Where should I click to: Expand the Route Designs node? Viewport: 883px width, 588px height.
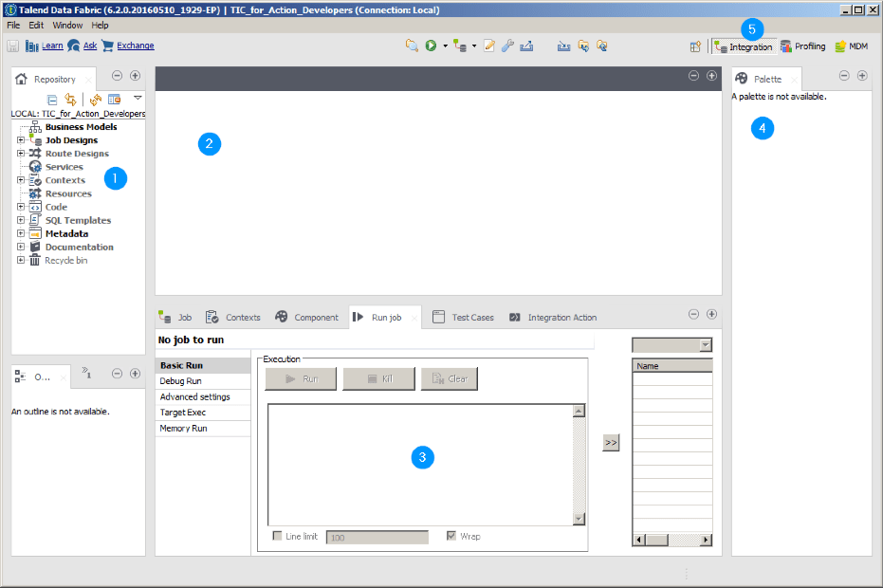click(21, 154)
